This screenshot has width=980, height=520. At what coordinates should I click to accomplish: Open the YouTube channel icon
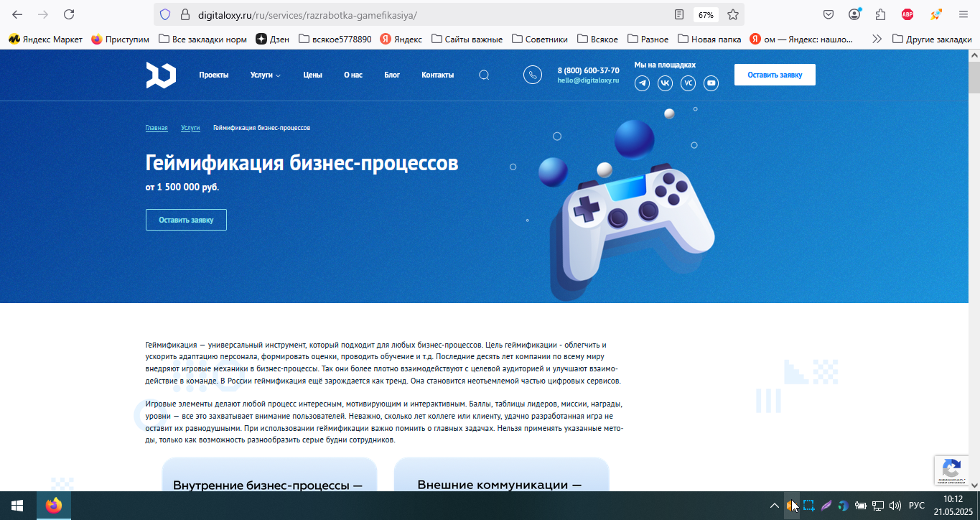pyautogui.click(x=711, y=83)
